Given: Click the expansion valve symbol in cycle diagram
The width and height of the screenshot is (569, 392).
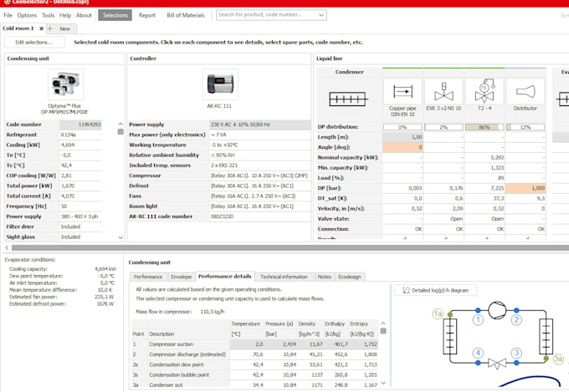Looking at the screenshot, I should 497,363.
